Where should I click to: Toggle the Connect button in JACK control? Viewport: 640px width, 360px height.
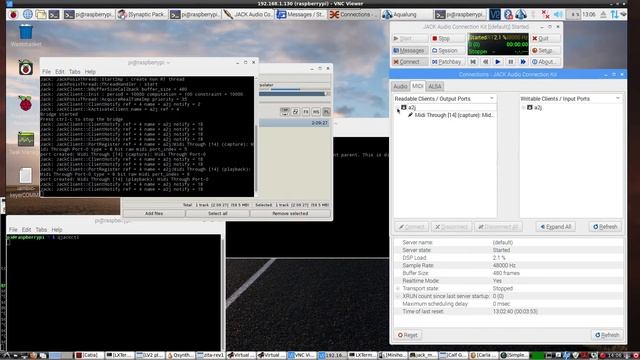(x=410, y=62)
